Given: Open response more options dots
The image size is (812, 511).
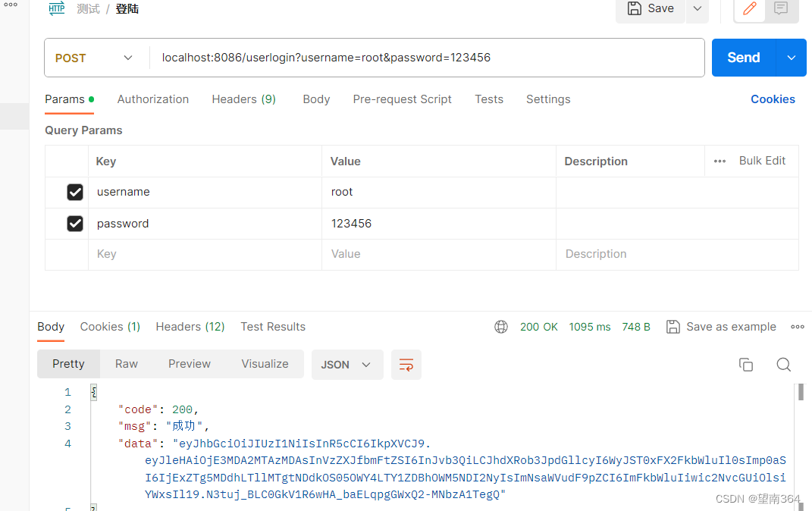Looking at the screenshot, I should pyautogui.click(x=798, y=327).
